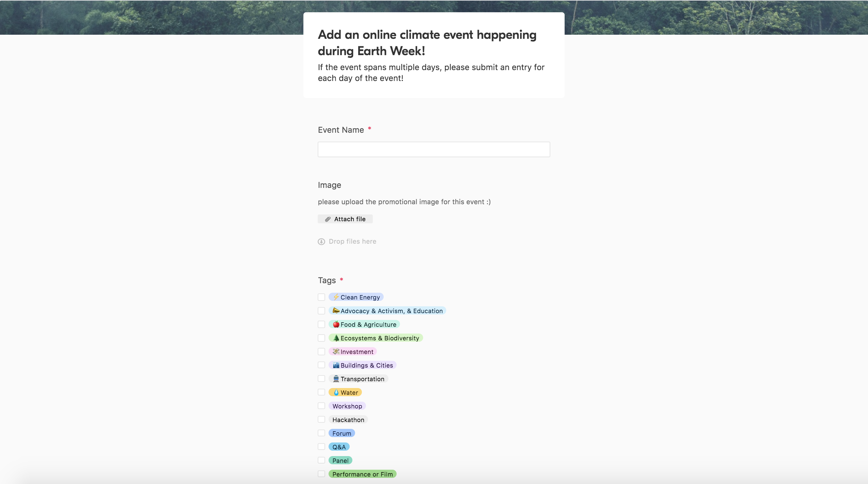Toggle the Q&A checkbox
868x484 pixels.
click(x=321, y=447)
